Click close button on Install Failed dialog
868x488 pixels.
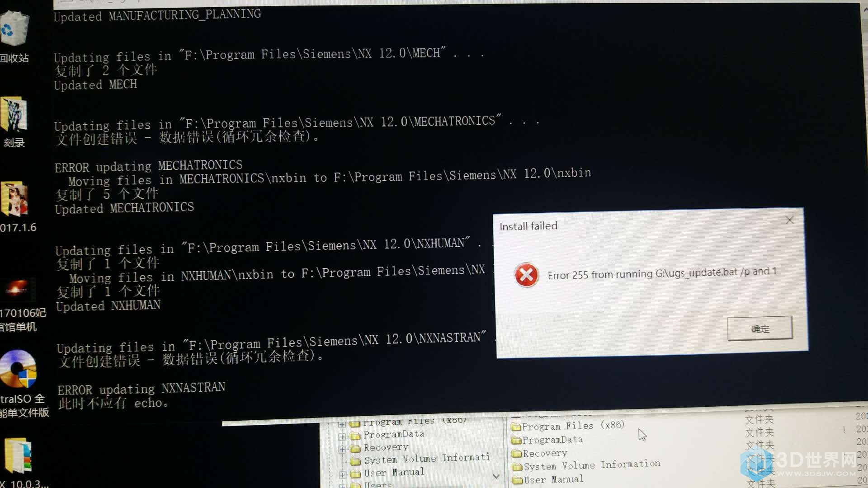pos(790,220)
